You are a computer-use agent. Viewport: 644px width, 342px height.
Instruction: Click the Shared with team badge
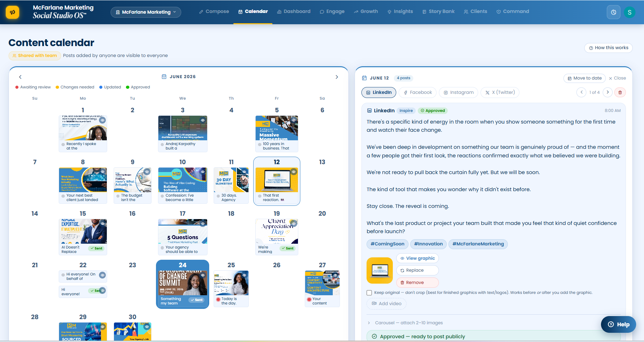click(34, 56)
